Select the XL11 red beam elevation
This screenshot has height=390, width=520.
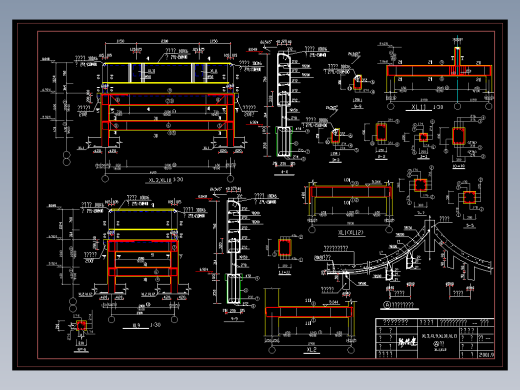pos(439,70)
